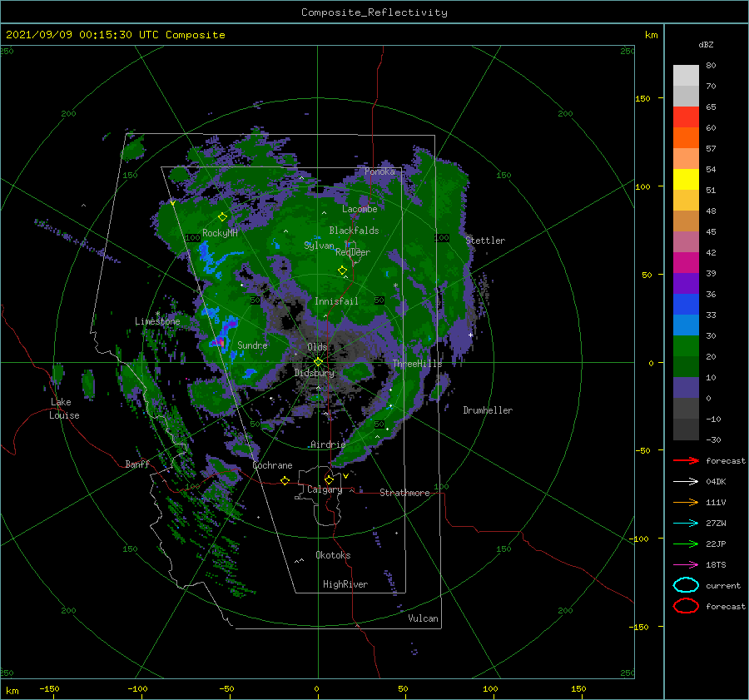Select the 42 dBZ magenta color swatch
This screenshot has height=700, width=749.
(x=686, y=262)
